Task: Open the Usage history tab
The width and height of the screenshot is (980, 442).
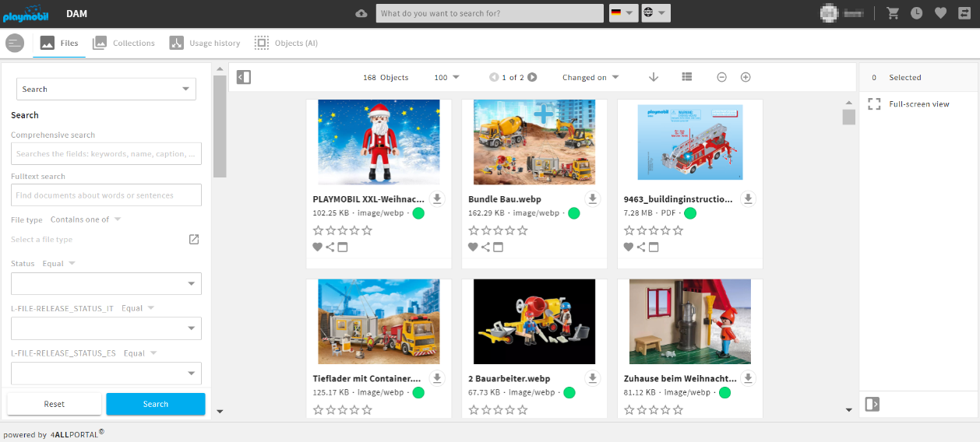Action: tap(205, 44)
